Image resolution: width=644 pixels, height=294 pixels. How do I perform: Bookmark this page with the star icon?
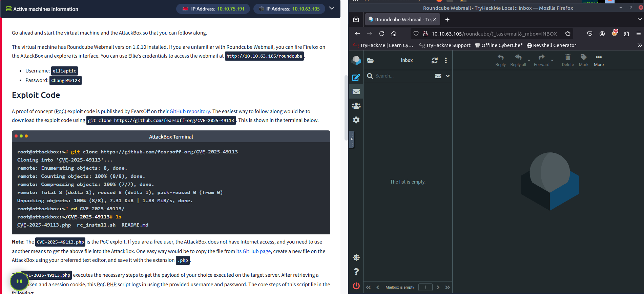point(568,34)
